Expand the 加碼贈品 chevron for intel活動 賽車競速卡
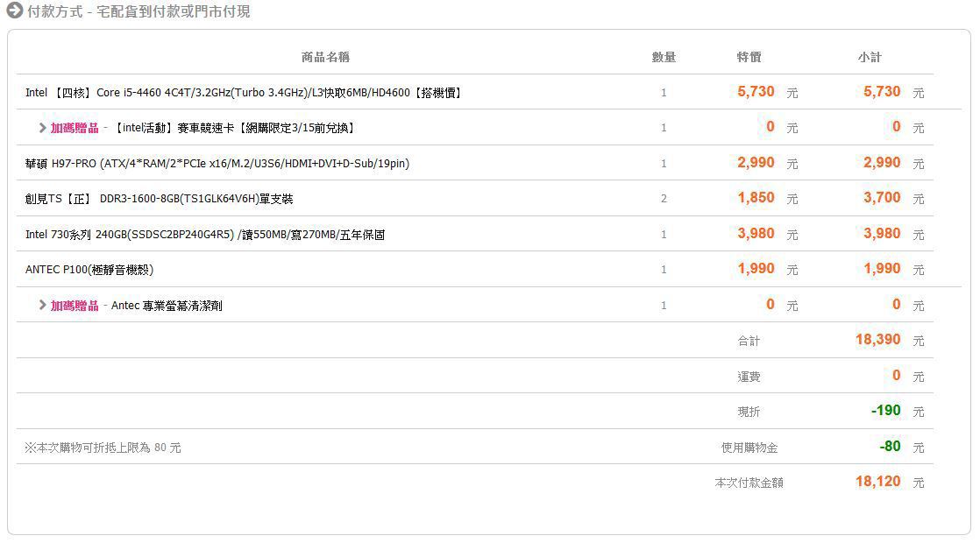This screenshot has height=543, width=980. (x=42, y=128)
